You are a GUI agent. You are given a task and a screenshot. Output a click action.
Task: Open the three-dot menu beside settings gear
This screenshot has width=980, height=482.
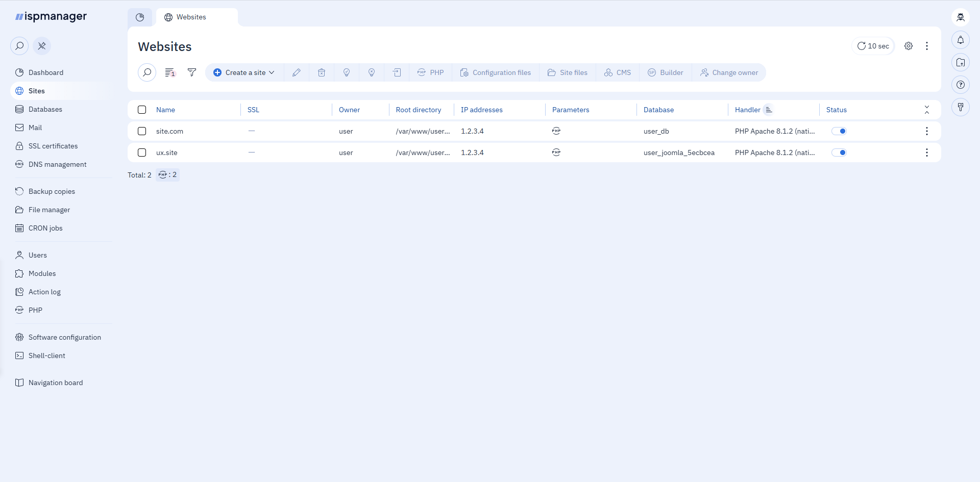tap(927, 46)
